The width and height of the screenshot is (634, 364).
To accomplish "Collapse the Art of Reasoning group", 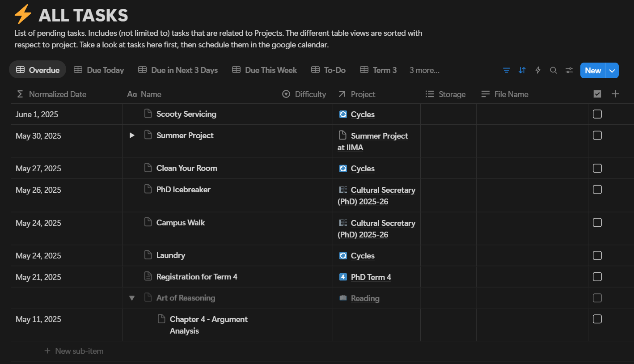I will coord(132,298).
